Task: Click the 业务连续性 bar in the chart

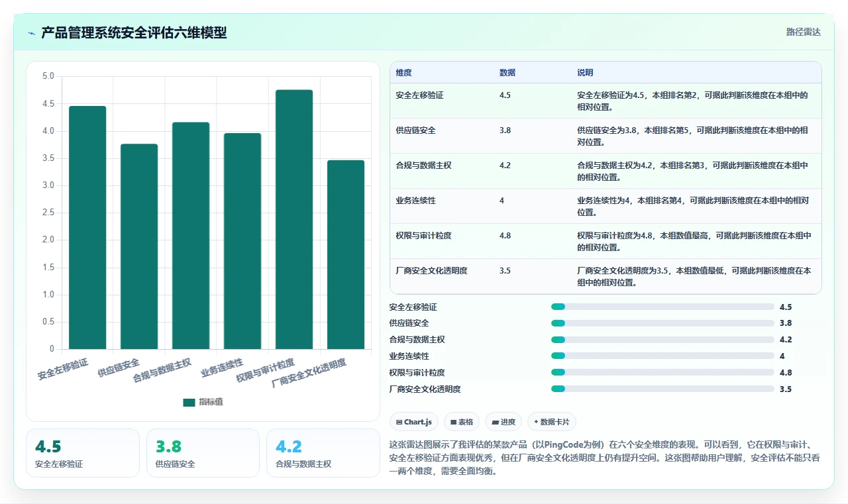Action: pyautogui.click(x=242, y=241)
